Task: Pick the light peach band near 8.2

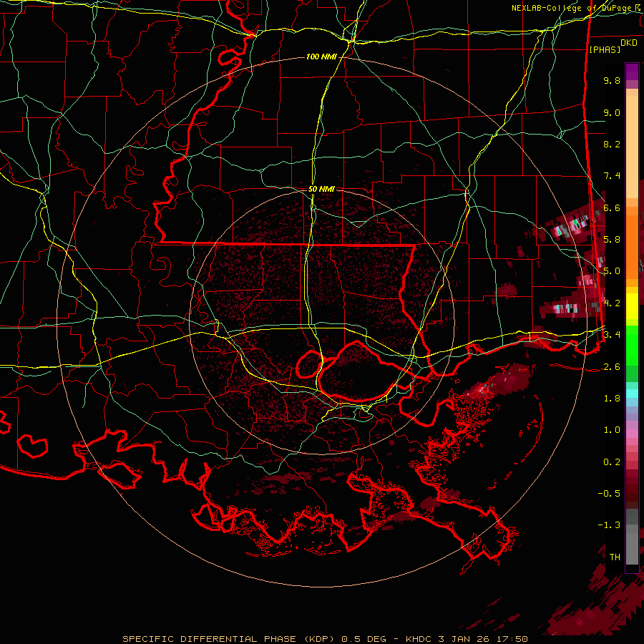Action: 632,147
